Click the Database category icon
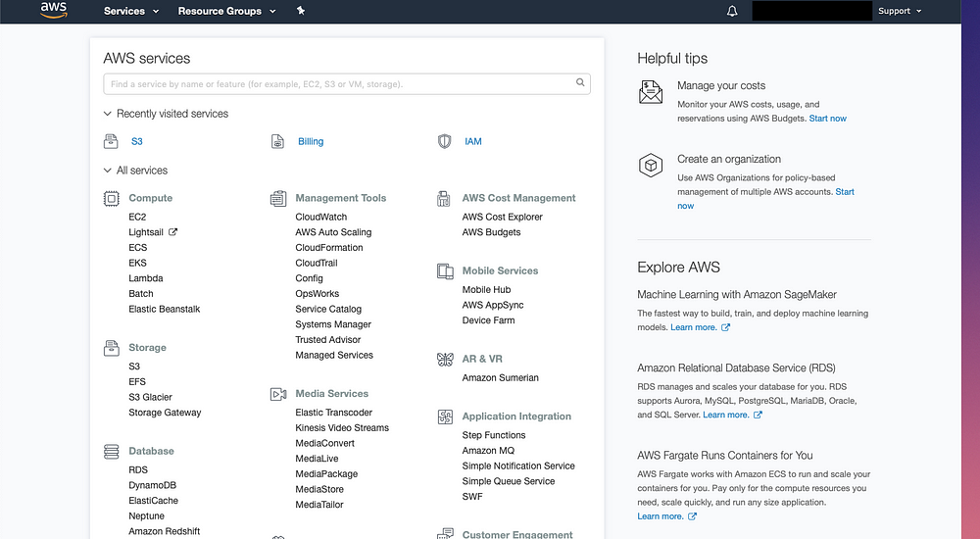This screenshot has width=980, height=539. click(111, 451)
